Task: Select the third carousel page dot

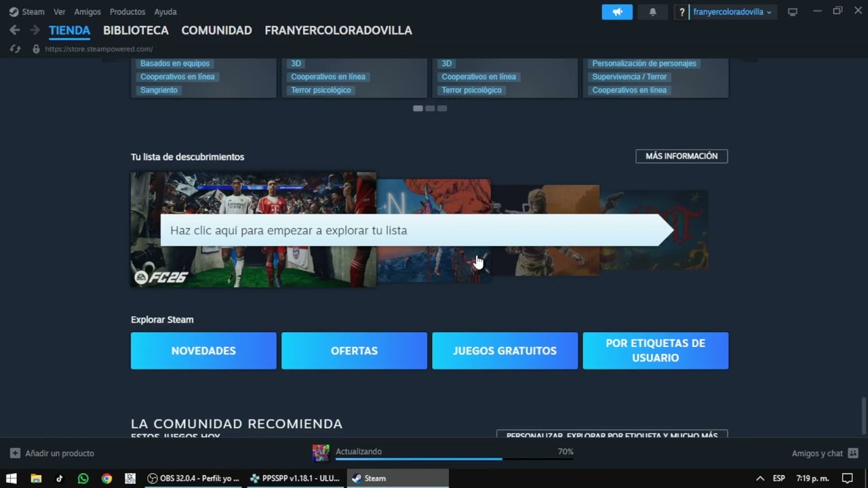Action: (442, 108)
